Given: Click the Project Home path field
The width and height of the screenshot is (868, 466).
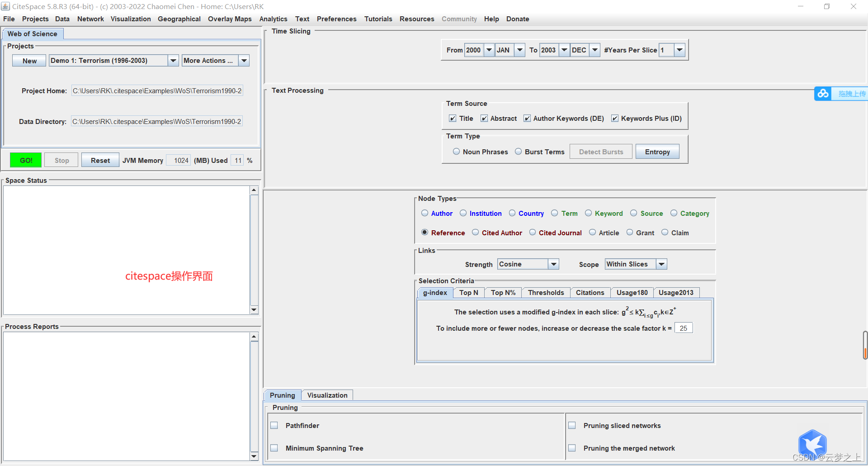Looking at the screenshot, I should pos(157,90).
